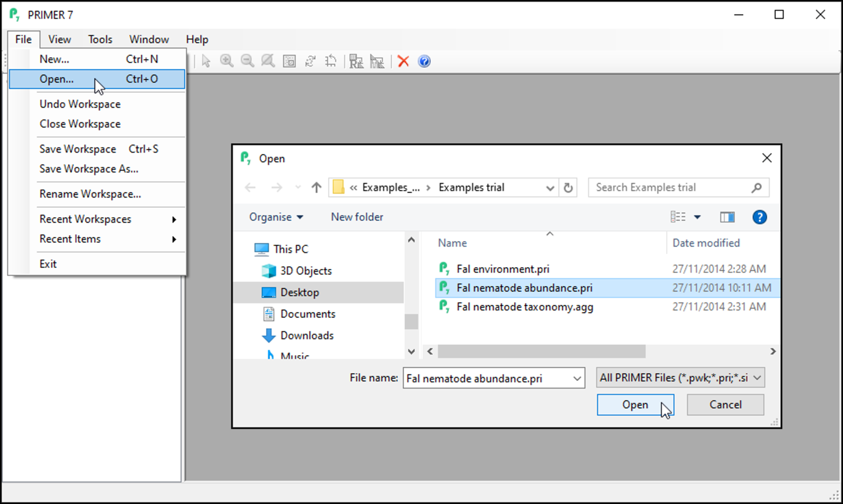Select Close Workspace menu entry
The height and width of the screenshot is (504, 843).
point(97,124)
